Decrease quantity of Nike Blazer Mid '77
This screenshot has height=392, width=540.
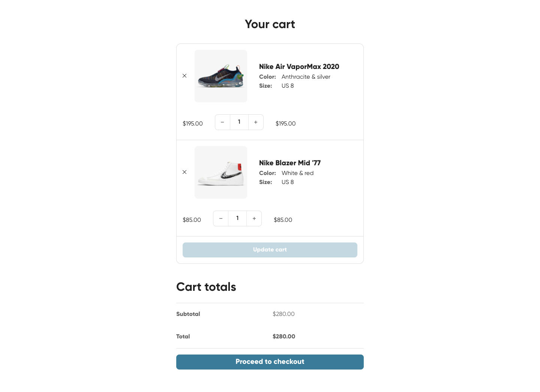(x=221, y=218)
